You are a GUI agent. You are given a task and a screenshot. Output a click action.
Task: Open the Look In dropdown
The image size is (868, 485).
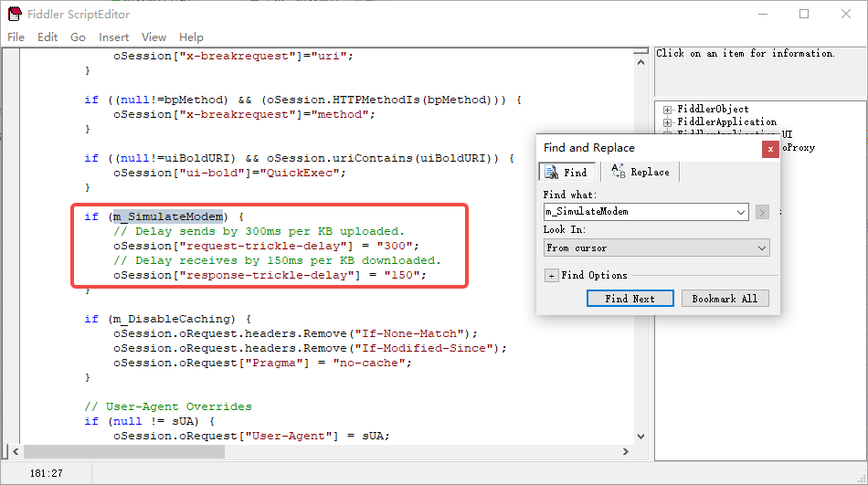pos(657,248)
